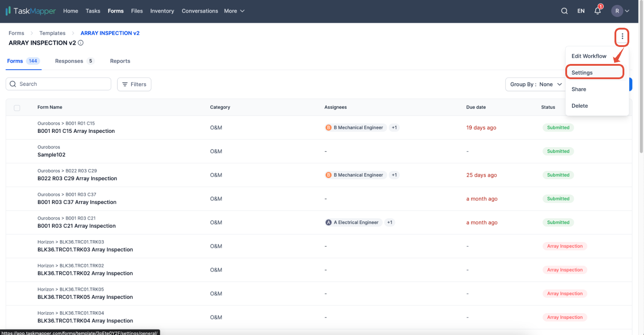Image resolution: width=644 pixels, height=335 pixels.
Task: Open B001 R03 C21 Array Inspection form
Action: click(76, 226)
